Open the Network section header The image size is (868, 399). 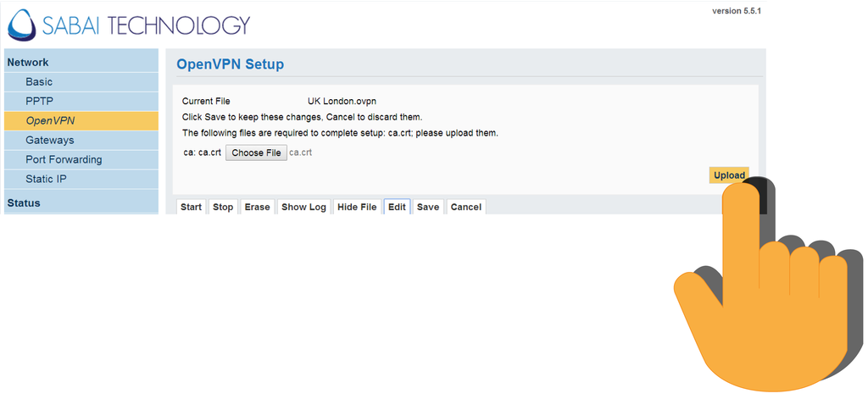tap(81, 63)
